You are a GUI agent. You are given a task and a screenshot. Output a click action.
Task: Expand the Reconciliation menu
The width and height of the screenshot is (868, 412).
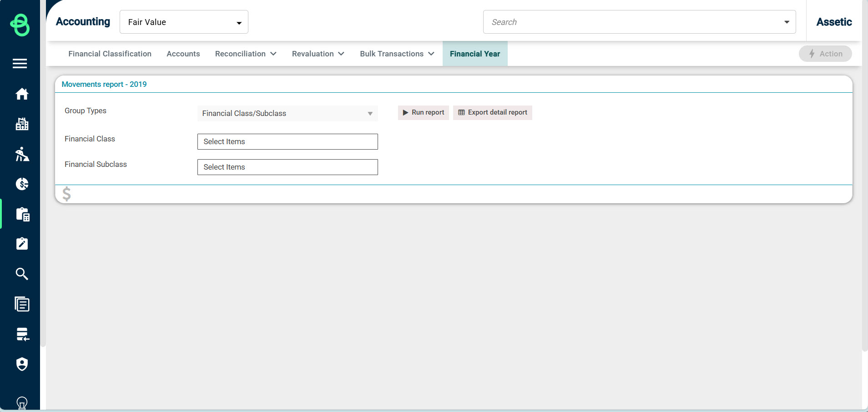(245, 54)
